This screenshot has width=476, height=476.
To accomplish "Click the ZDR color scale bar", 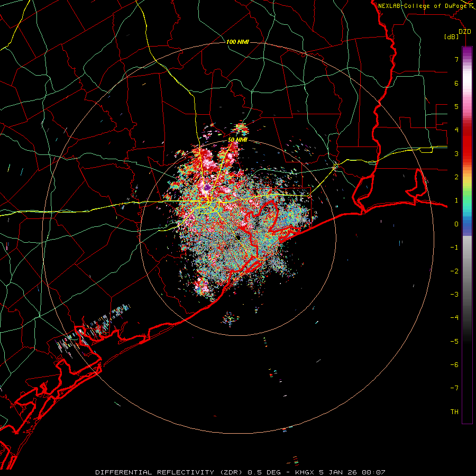I will click(467, 235).
